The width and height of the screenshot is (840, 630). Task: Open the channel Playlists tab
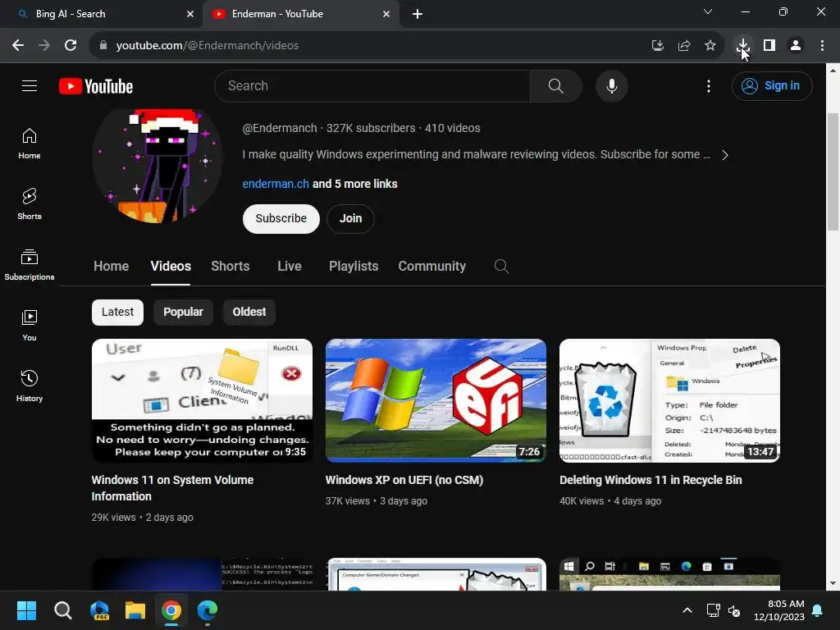[354, 267]
